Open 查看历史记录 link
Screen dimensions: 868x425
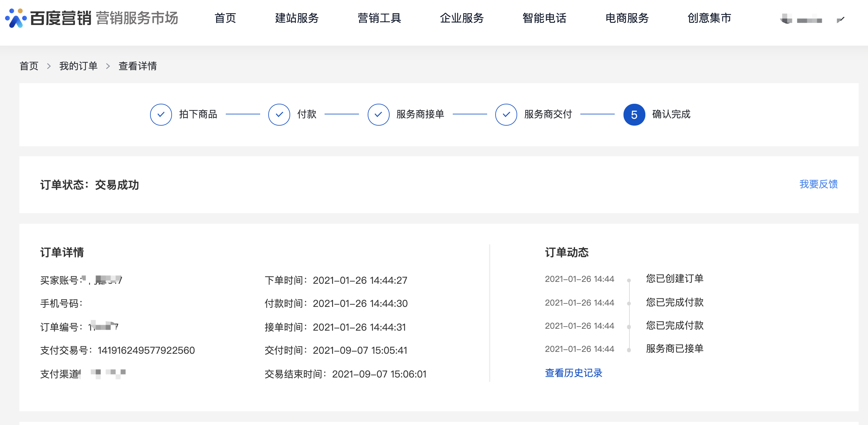pyautogui.click(x=573, y=373)
